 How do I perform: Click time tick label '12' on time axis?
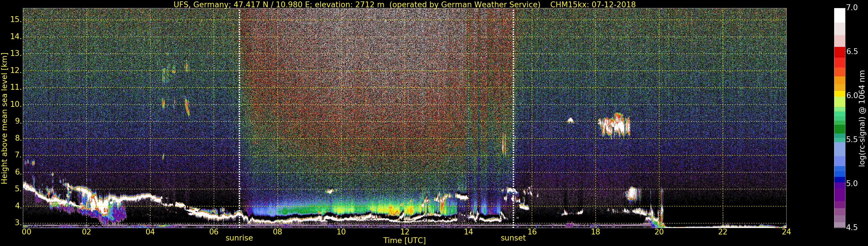point(405,232)
